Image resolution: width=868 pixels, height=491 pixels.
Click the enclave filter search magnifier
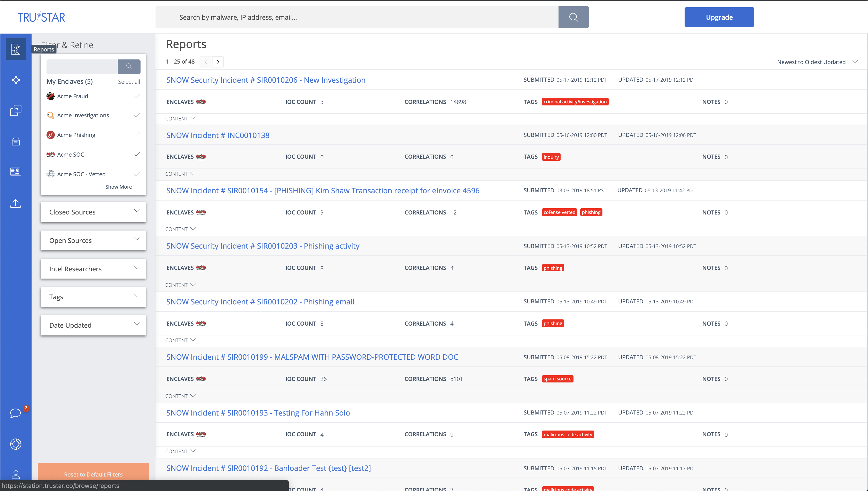point(129,66)
